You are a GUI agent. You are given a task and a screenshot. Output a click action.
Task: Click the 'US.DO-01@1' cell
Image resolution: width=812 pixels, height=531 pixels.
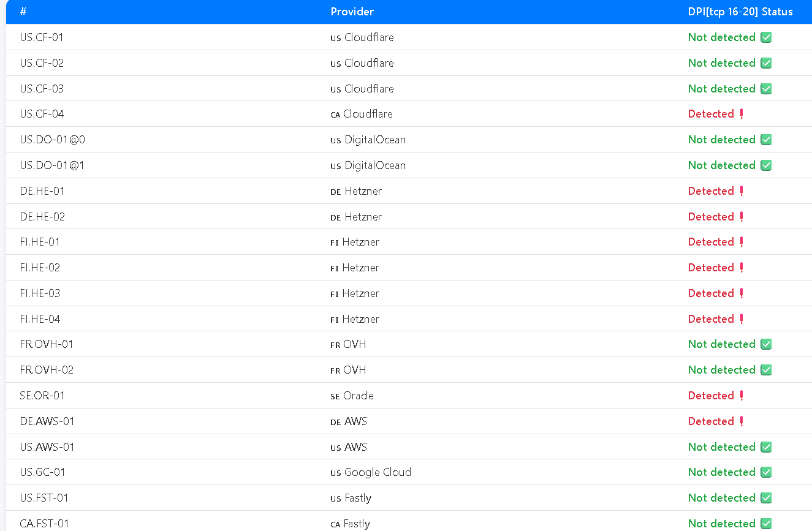(52, 165)
